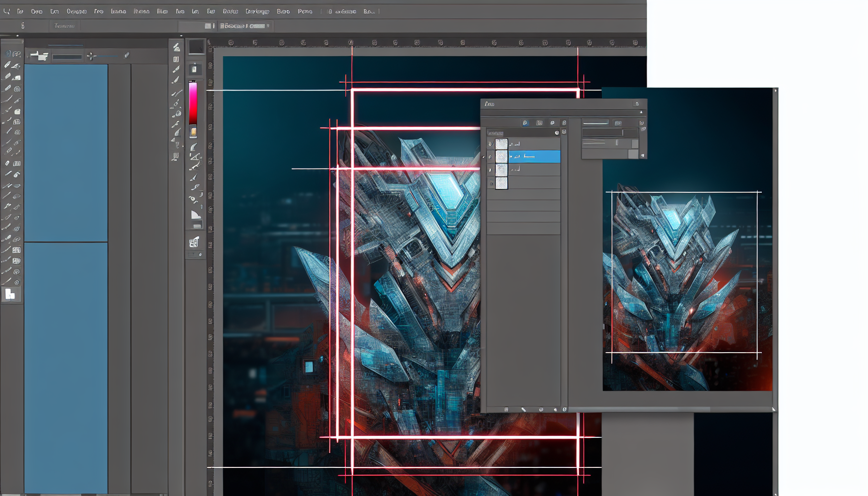Open the dropdown field in the options bar
The image size is (868, 496).
pos(67,57)
